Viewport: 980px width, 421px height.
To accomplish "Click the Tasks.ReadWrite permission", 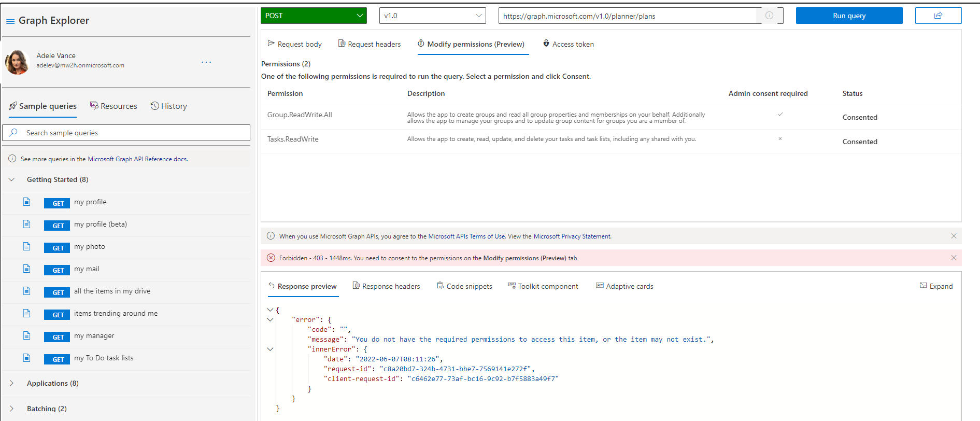I will click(293, 139).
